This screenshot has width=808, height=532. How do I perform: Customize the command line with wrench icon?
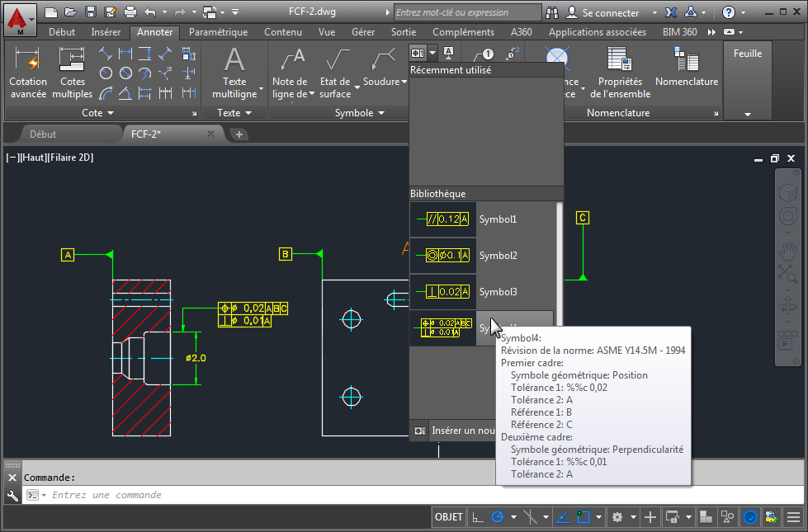tap(12, 496)
